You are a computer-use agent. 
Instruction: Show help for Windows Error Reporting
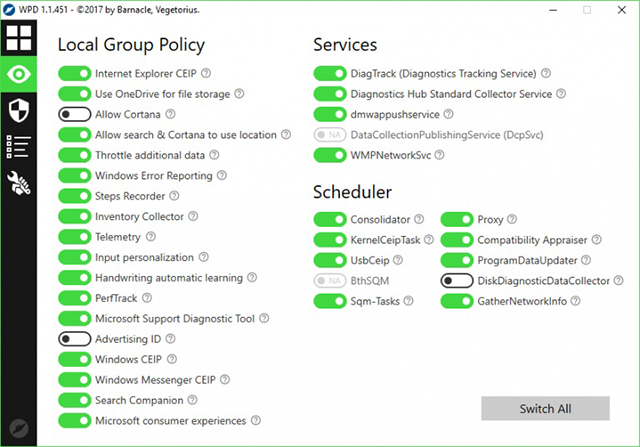point(222,175)
